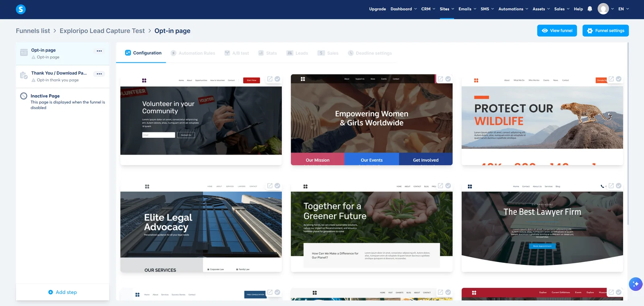Open the Help link in top navigation
Screen dimensions: 644x306
pos(578,9)
